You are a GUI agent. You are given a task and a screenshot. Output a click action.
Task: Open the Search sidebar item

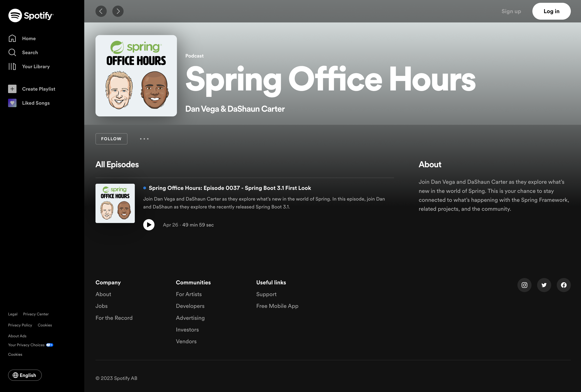(x=30, y=52)
